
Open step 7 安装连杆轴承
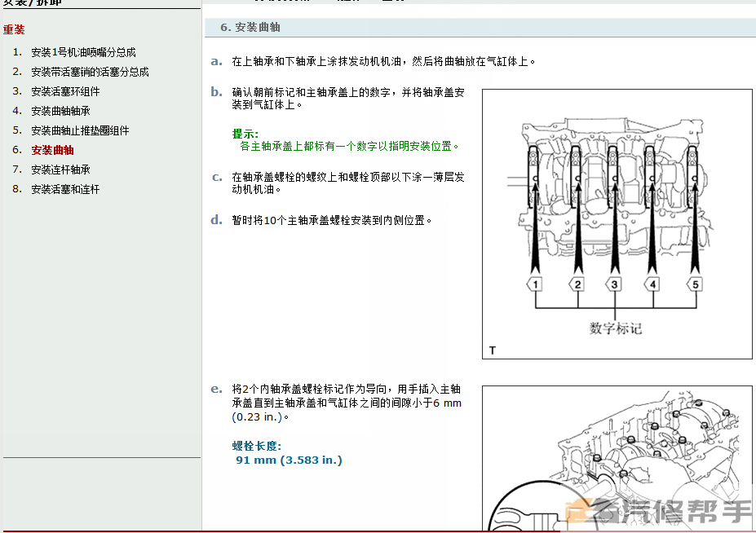(x=60, y=170)
